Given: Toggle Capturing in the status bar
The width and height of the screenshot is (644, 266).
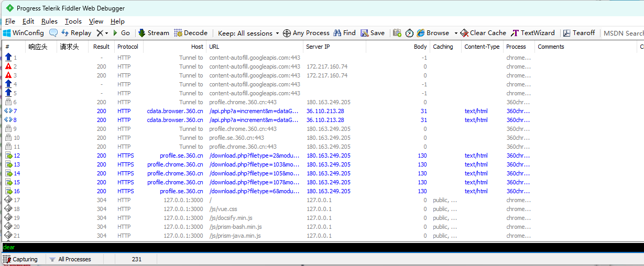Looking at the screenshot, I should (20, 259).
